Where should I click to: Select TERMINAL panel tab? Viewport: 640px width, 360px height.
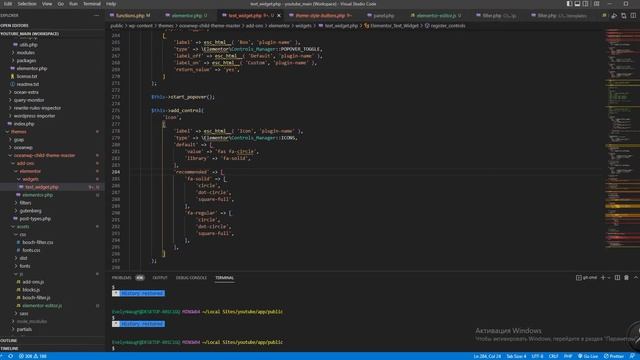(x=224, y=278)
